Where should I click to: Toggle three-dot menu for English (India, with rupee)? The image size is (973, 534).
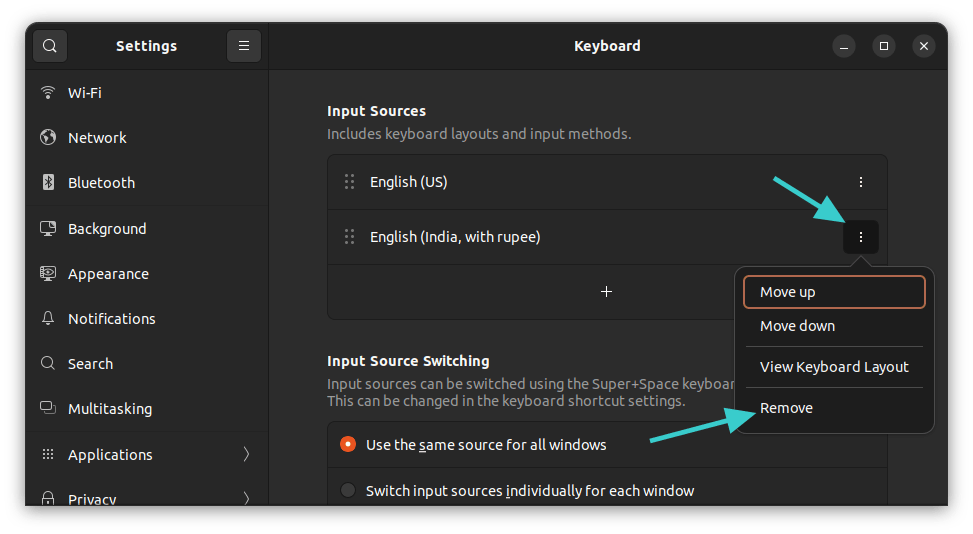point(861,237)
